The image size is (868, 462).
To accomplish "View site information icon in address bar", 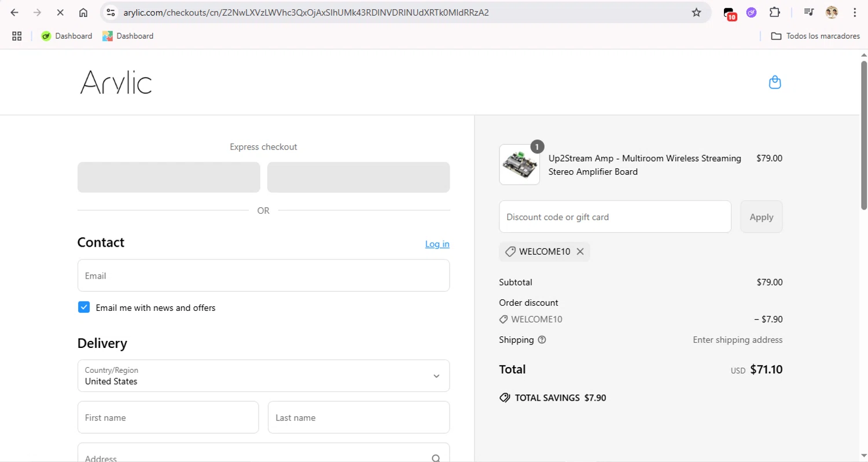I will (111, 12).
